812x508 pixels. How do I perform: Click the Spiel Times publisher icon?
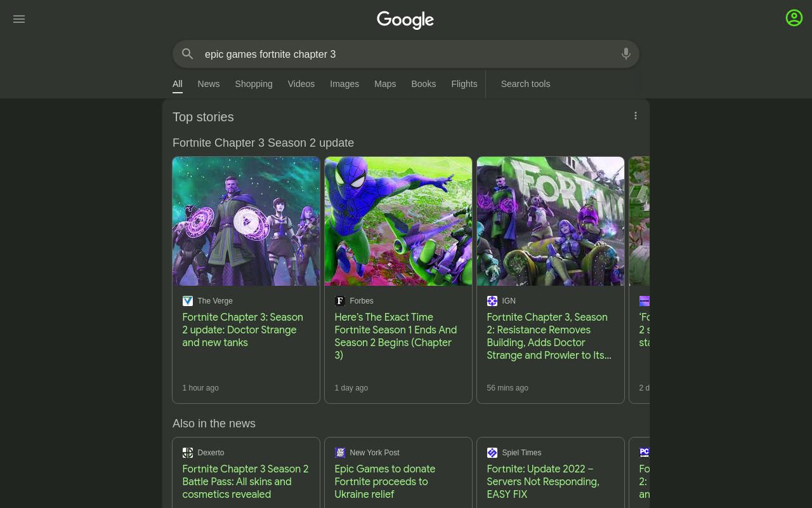click(x=492, y=453)
